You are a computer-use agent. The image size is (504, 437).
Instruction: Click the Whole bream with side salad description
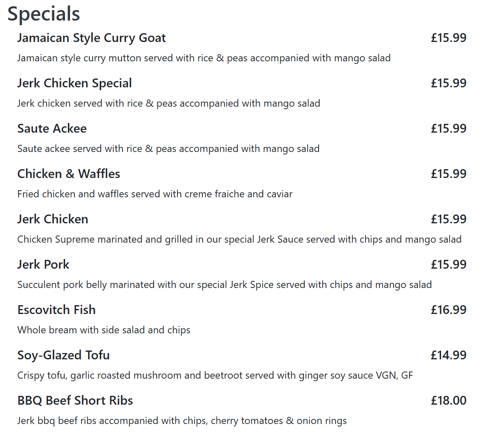(x=104, y=330)
